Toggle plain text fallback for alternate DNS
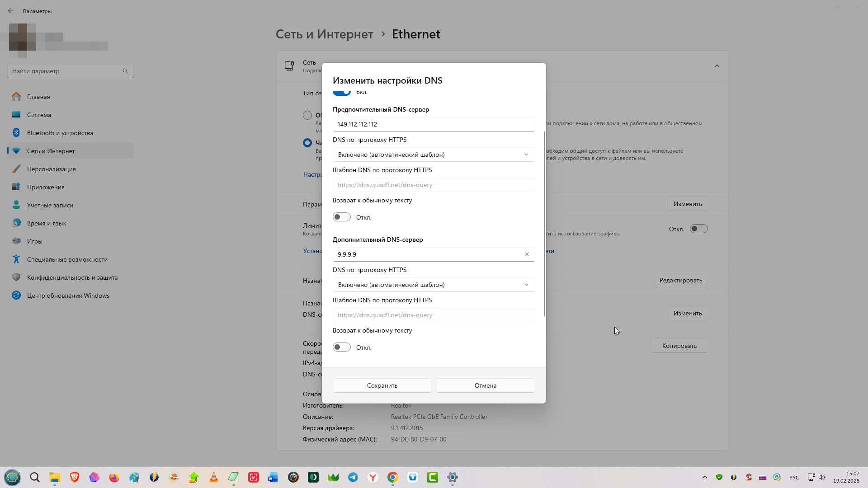The height and width of the screenshot is (488, 868). tap(342, 347)
